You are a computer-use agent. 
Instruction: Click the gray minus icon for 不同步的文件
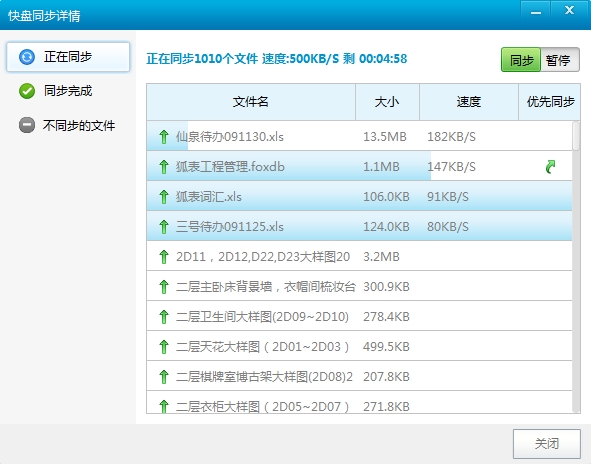(x=27, y=125)
